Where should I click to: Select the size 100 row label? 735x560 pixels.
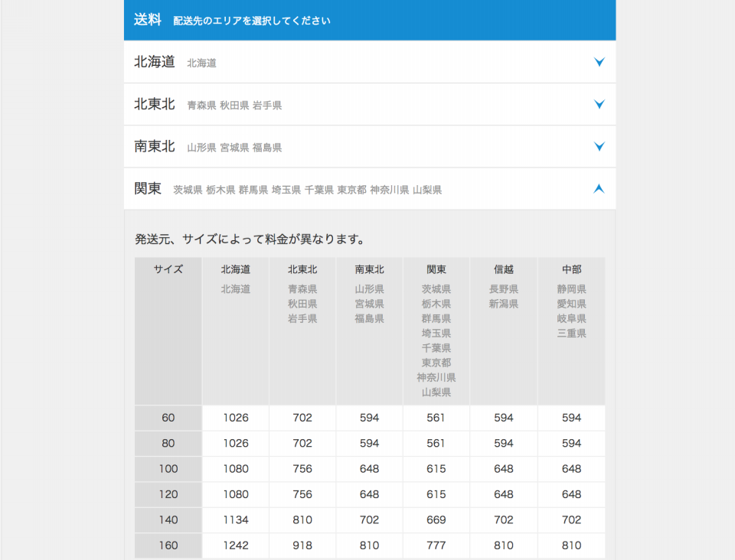coord(168,469)
